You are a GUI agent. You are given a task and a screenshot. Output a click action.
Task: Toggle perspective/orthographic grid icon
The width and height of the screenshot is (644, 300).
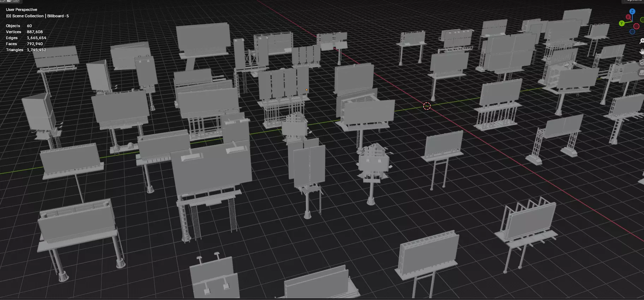(x=642, y=73)
